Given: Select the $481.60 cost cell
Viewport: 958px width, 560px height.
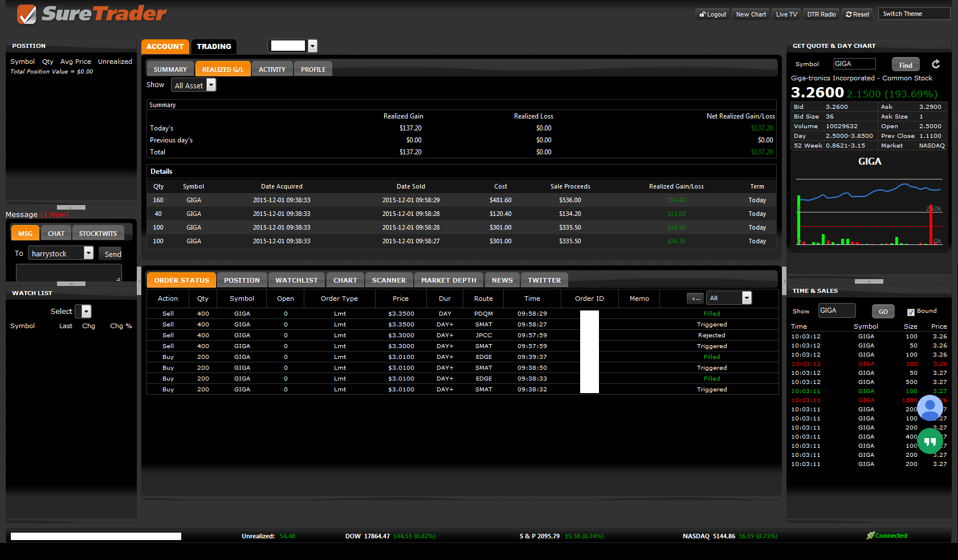Looking at the screenshot, I should pyautogui.click(x=500, y=200).
